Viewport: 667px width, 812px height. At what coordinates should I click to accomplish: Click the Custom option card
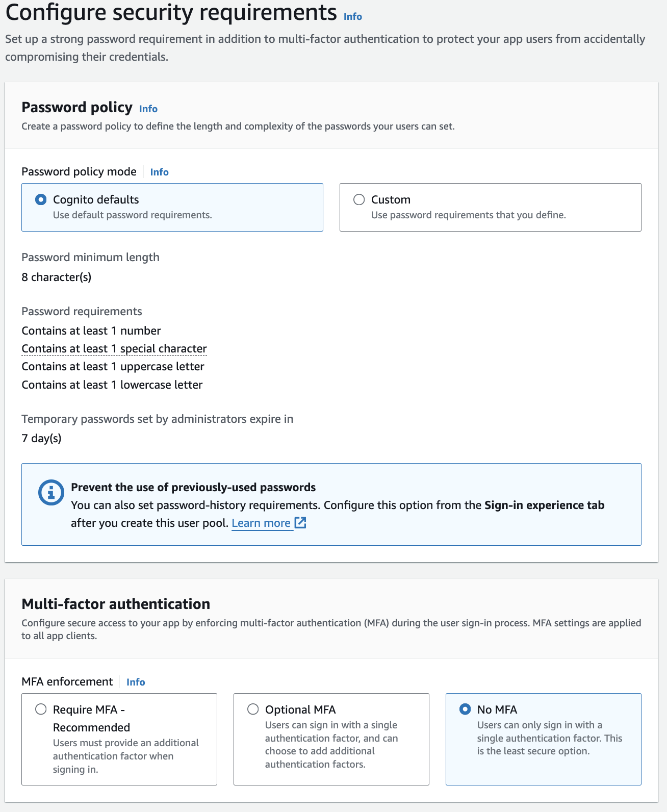(490, 207)
